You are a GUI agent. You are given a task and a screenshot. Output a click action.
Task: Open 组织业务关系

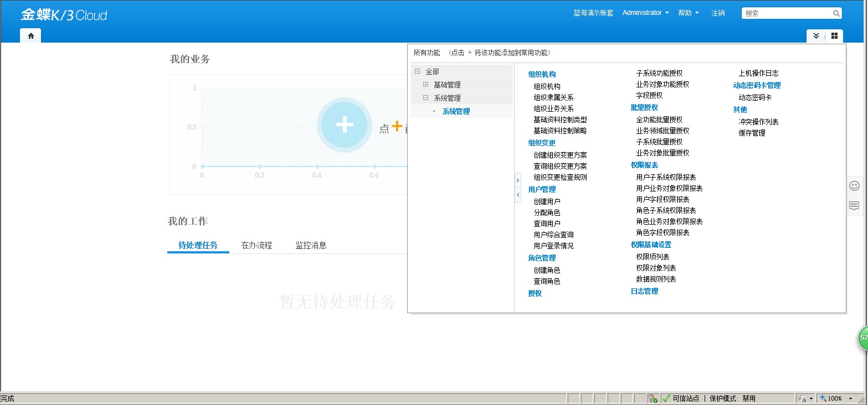click(x=553, y=108)
